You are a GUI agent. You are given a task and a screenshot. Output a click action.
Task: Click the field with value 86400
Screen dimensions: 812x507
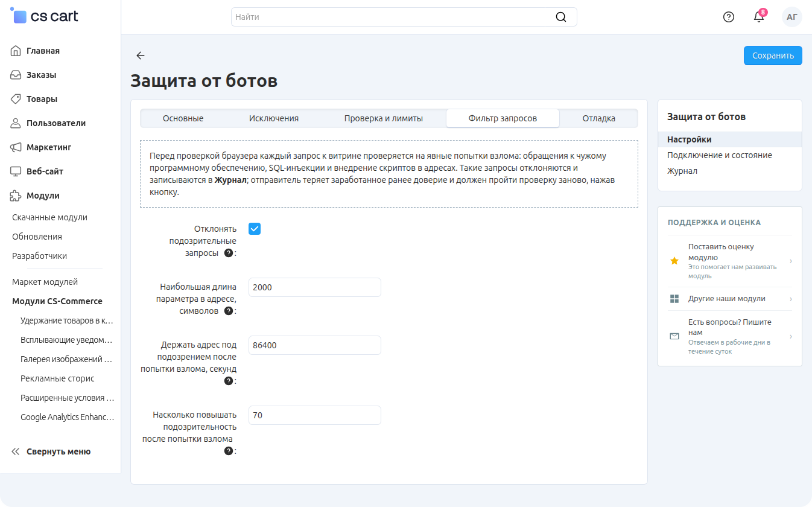pyautogui.click(x=315, y=345)
